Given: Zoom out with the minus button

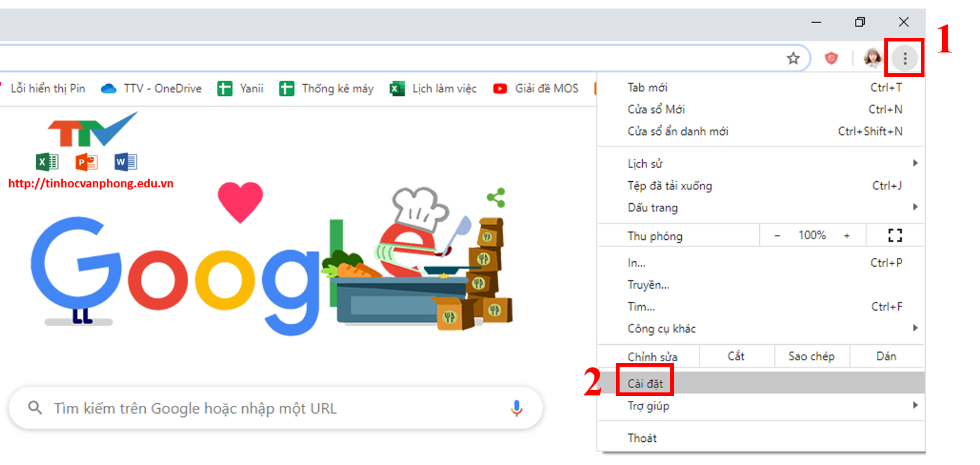Looking at the screenshot, I should tap(777, 236).
